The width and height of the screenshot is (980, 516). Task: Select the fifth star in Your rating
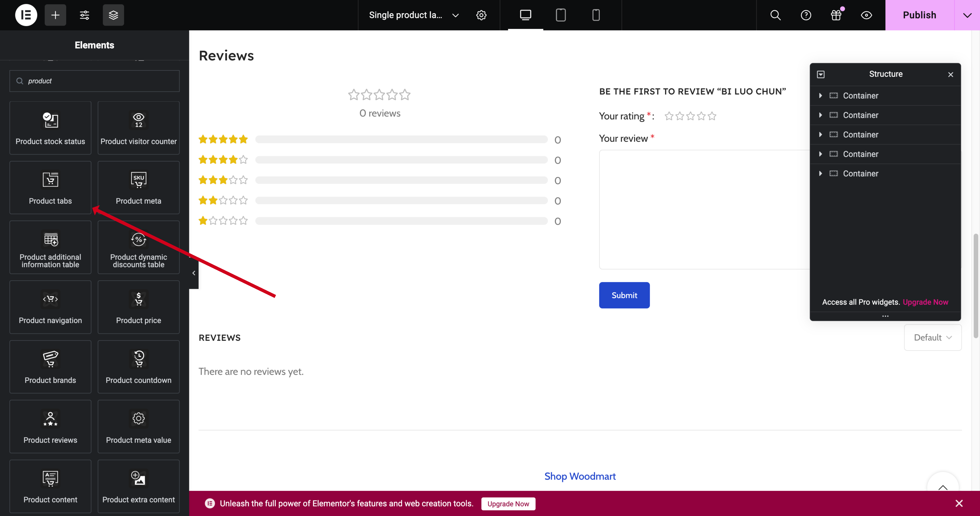click(x=712, y=116)
